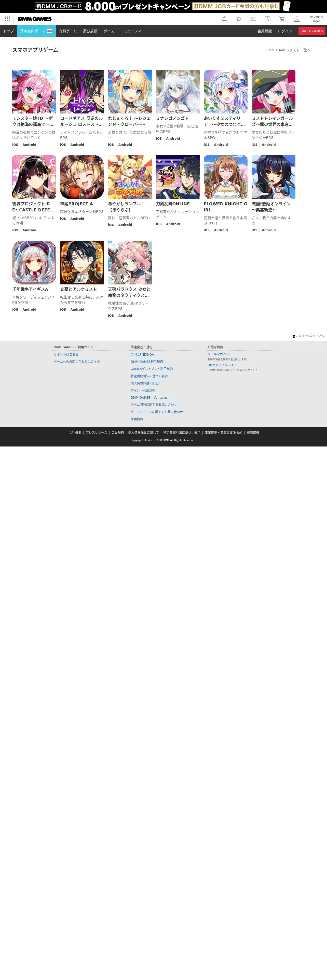Switch to the FANZA adult site link
The image size is (327, 980).
[x=316, y=19]
